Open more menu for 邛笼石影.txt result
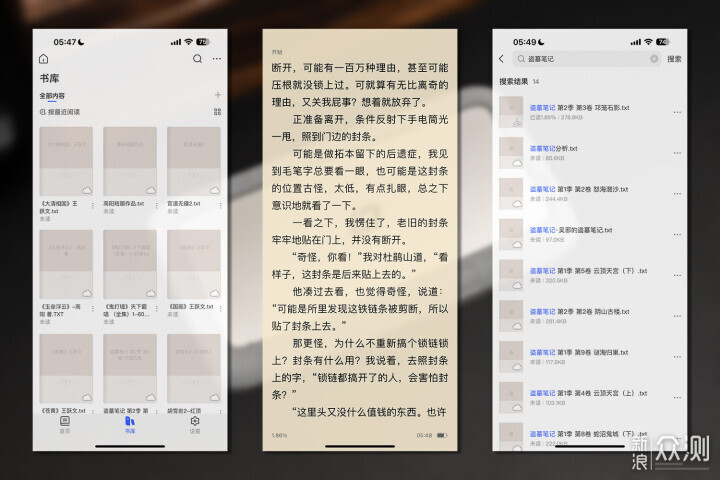Viewport: 720px width, 480px height. tap(677, 112)
